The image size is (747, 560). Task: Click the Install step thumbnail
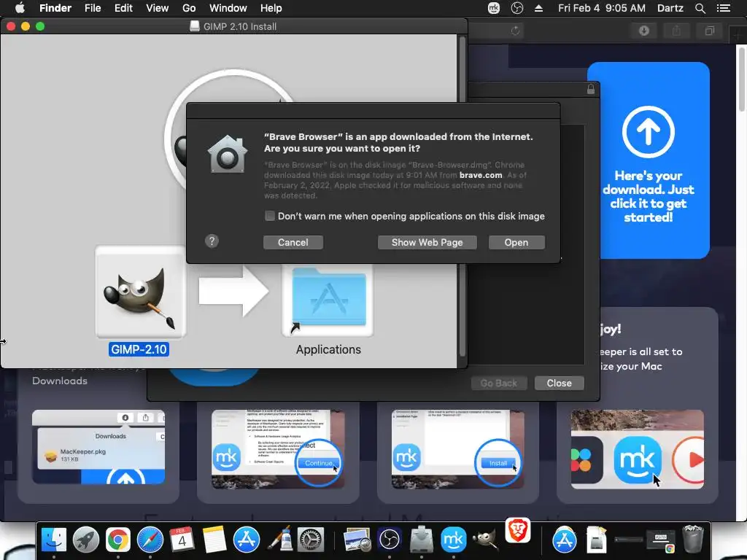(458, 449)
